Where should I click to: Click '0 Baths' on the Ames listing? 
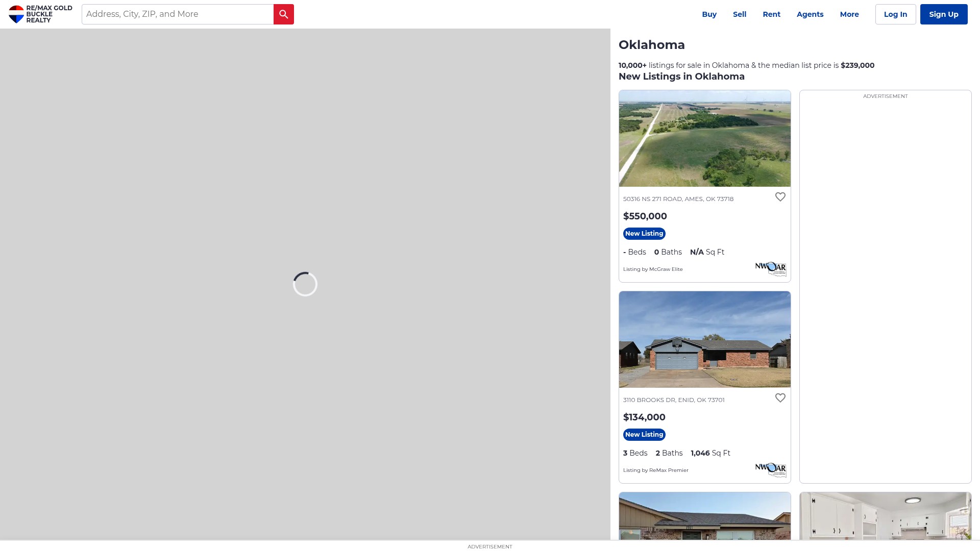668,252
